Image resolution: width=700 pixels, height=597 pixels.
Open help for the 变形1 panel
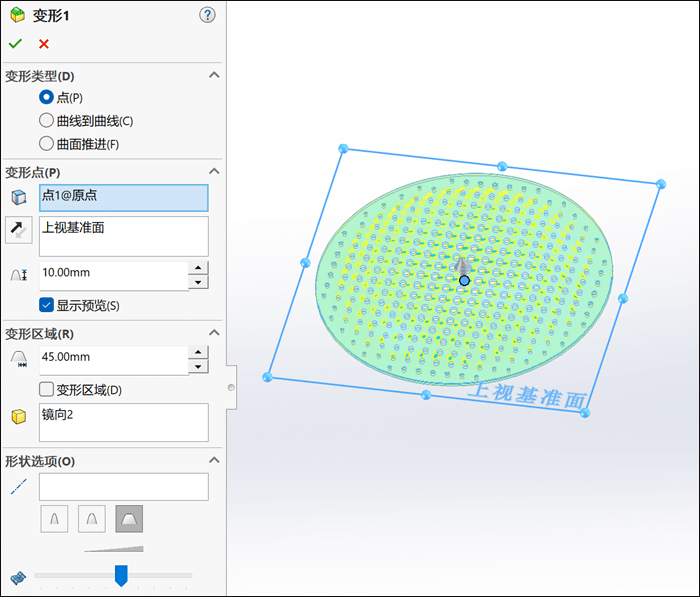207,15
